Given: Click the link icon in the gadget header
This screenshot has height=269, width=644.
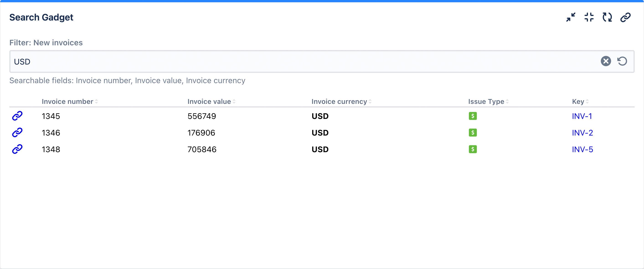Looking at the screenshot, I should 626,17.
